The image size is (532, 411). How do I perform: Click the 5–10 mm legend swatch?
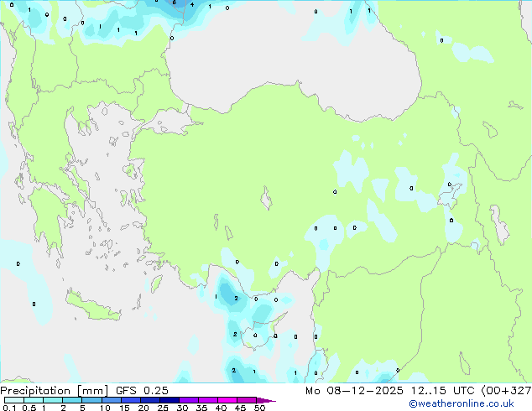(91, 400)
